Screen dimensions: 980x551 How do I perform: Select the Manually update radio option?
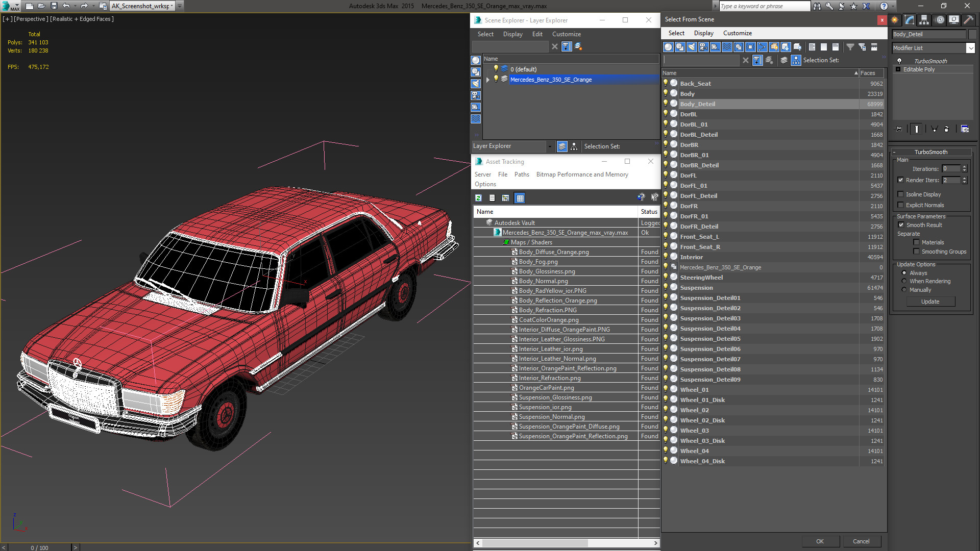click(x=904, y=290)
